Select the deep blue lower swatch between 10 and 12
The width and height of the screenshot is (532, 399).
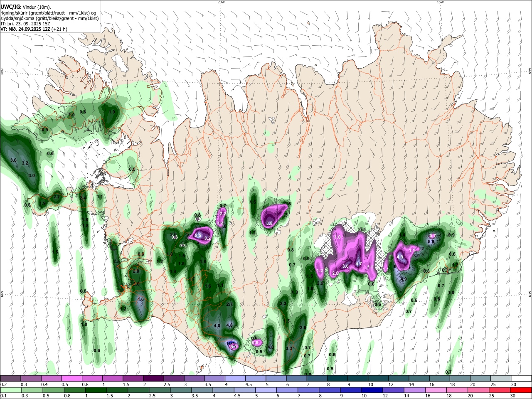tap(372, 390)
